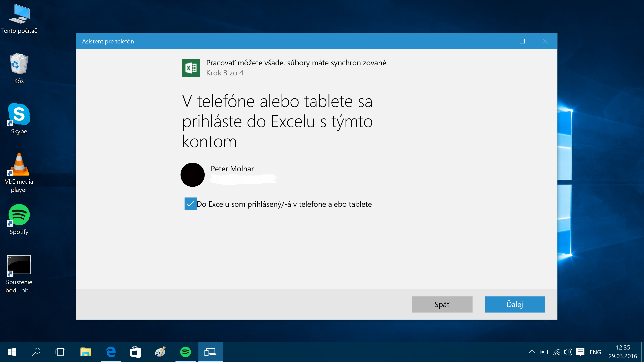Select the Skype desktop shortcut

point(19,119)
